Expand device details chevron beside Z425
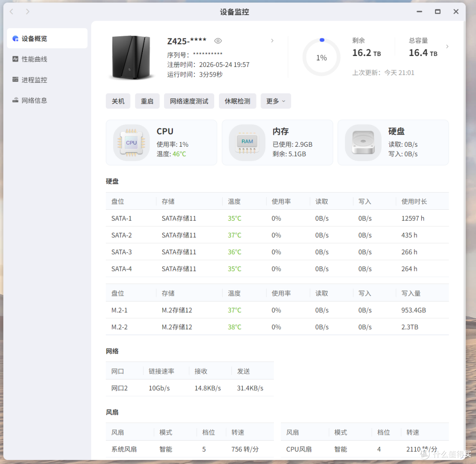476x464 pixels. pyautogui.click(x=272, y=41)
